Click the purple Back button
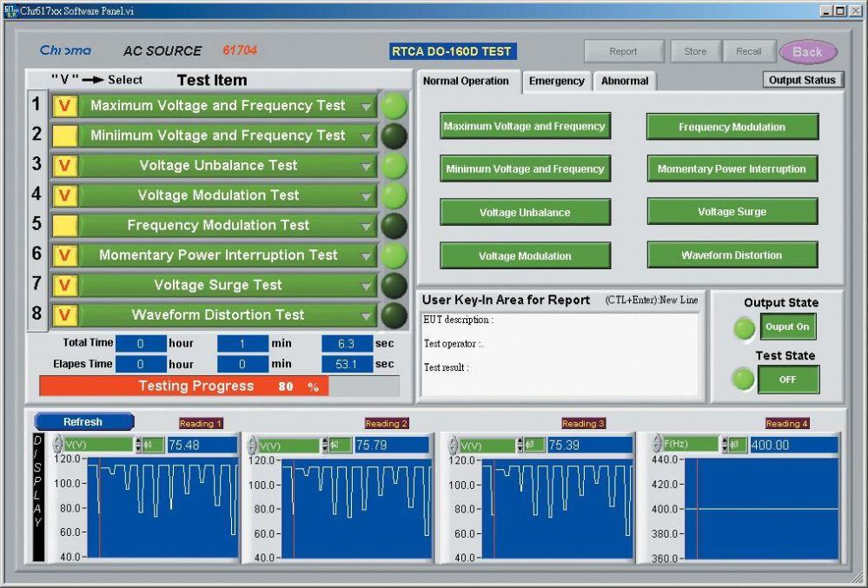This screenshot has width=868, height=588. (807, 52)
